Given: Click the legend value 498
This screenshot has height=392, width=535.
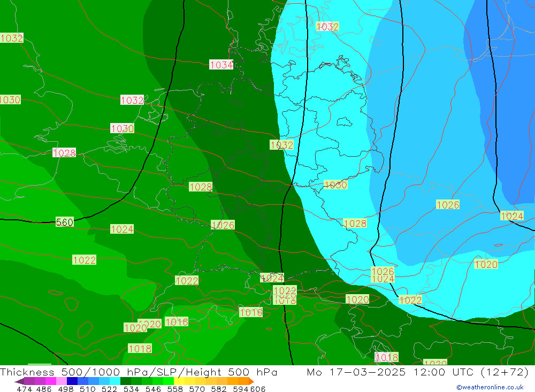Looking at the screenshot, I should [65, 389].
